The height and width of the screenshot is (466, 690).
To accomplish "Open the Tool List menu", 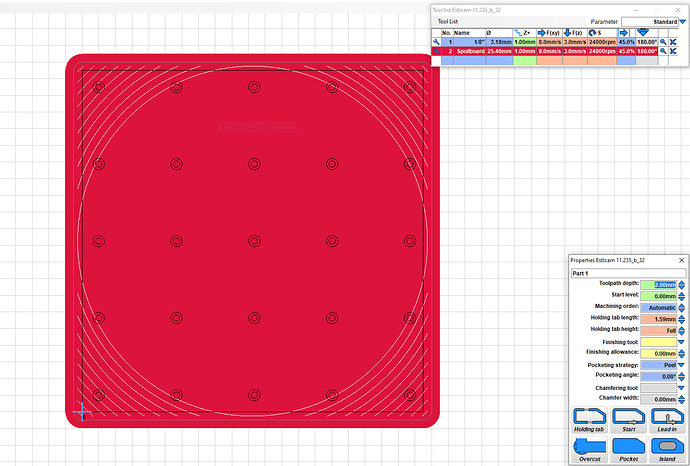I will coord(448,22).
